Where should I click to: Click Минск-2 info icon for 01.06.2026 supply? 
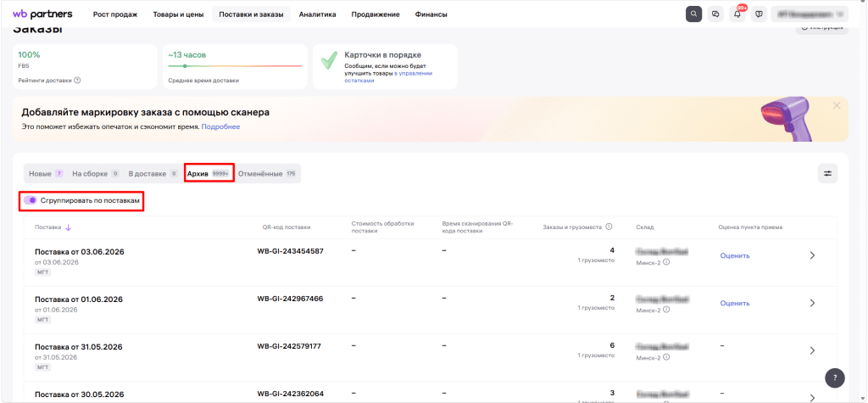(x=666, y=310)
